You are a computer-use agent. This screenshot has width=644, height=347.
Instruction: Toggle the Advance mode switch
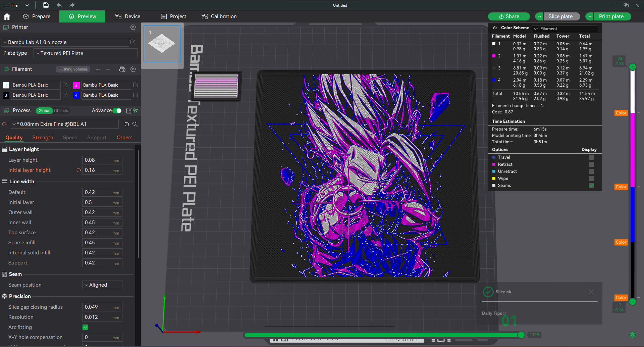click(x=117, y=111)
